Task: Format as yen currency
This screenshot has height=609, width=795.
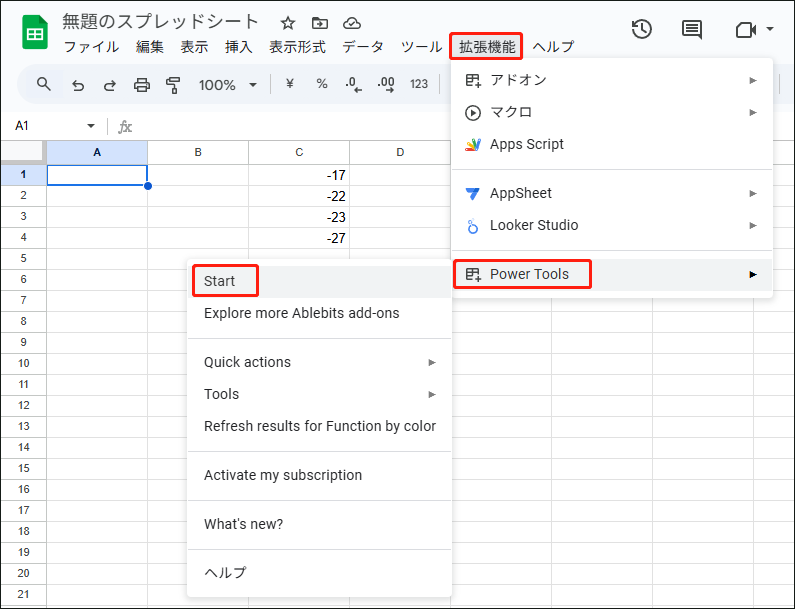Action: (x=290, y=84)
